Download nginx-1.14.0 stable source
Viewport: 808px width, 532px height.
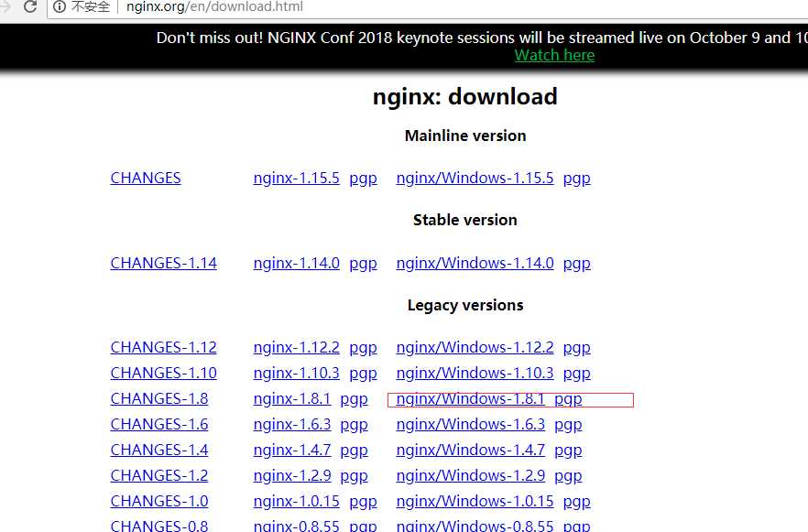[x=296, y=263]
